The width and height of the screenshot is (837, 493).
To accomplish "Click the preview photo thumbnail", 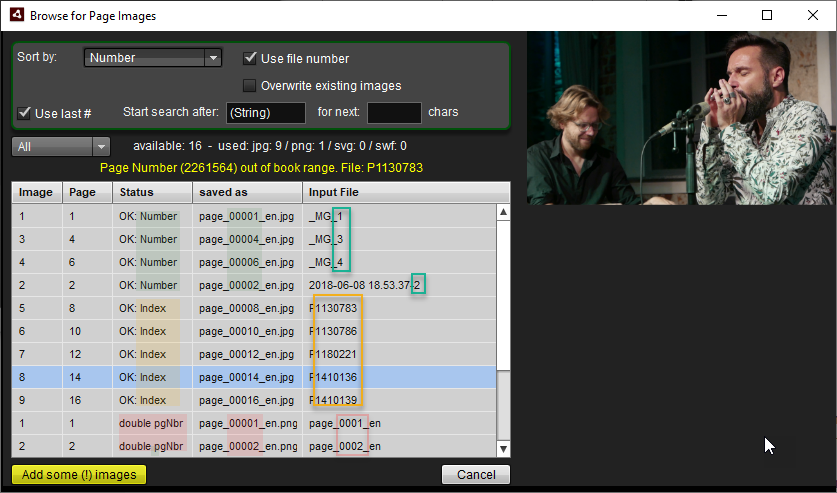I will click(x=682, y=118).
